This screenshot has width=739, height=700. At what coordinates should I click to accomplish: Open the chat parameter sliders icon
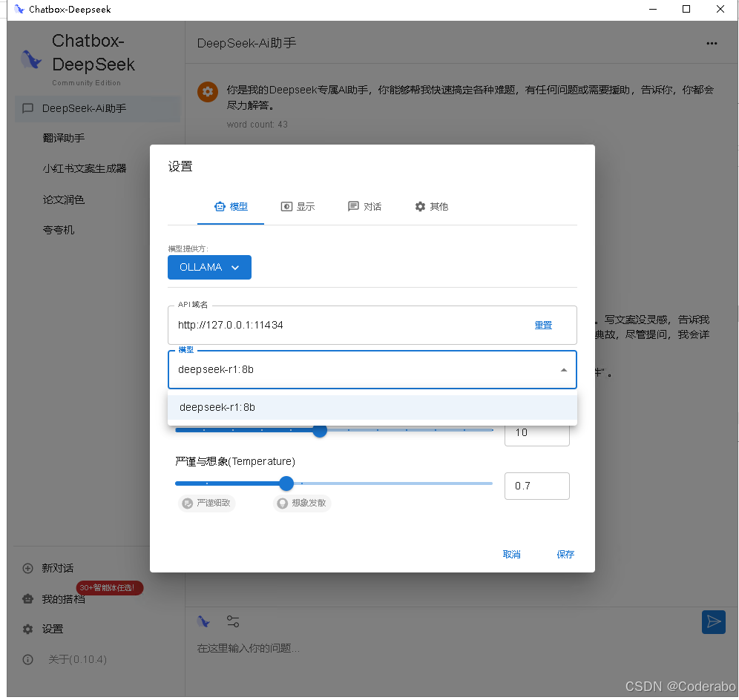(x=233, y=621)
